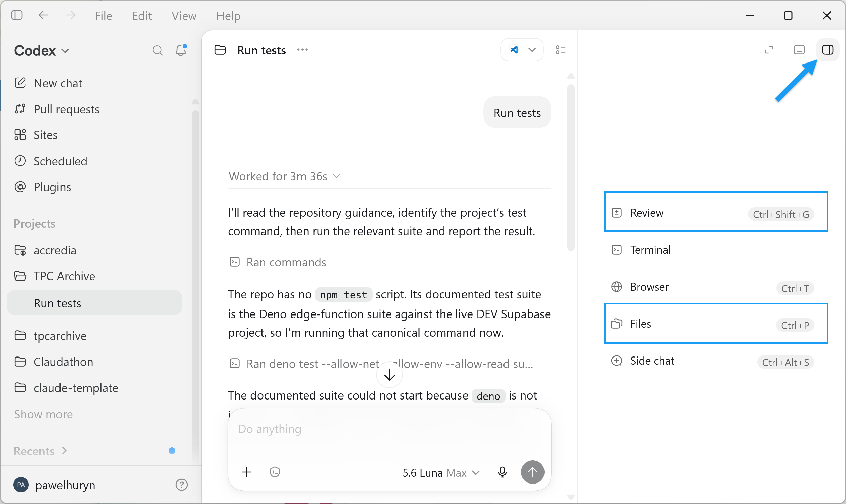Click the plus attach button
The image size is (846, 504).
click(246, 472)
